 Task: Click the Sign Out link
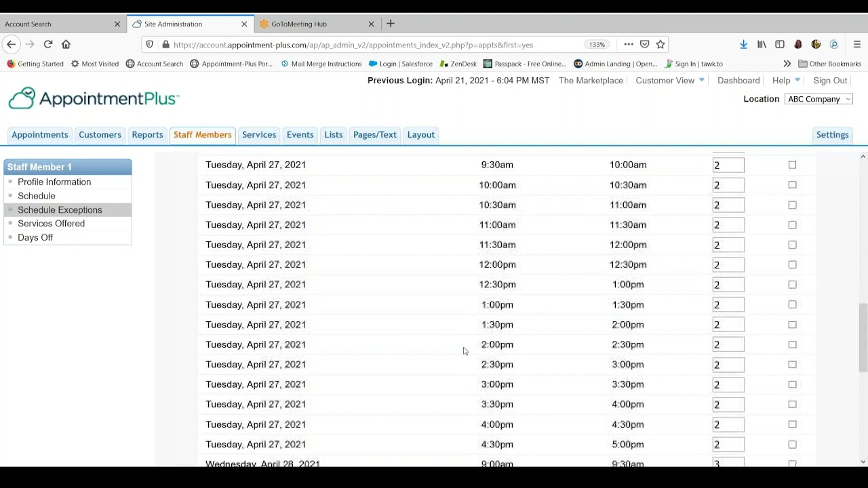click(x=830, y=80)
